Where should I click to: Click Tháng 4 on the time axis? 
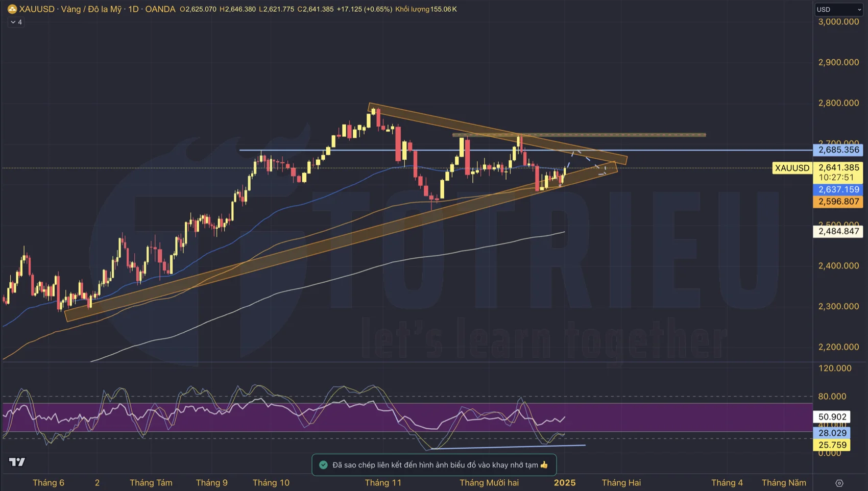tap(727, 483)
